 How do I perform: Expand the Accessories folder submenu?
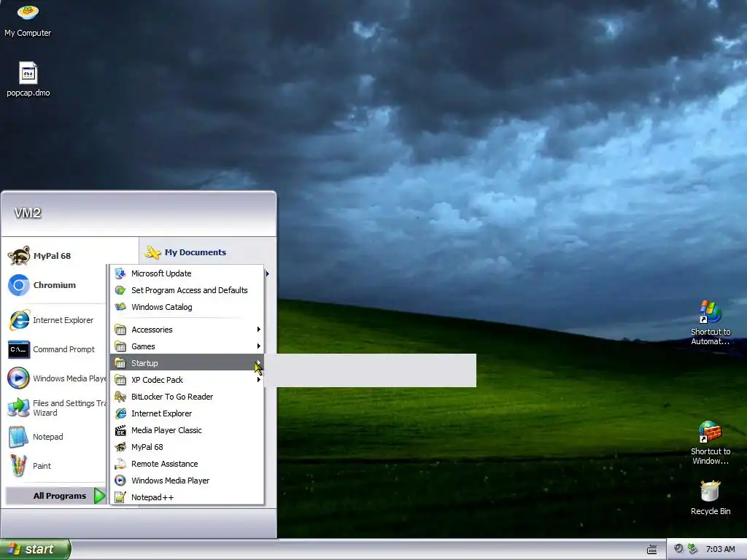(x=187, y=330)
